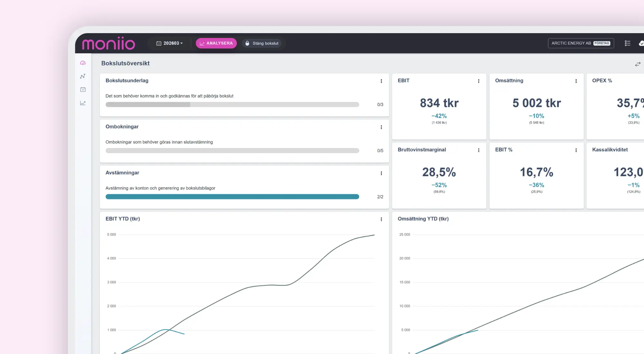Open the Bokslutsunderlag card options menu

tap(381, 81)
